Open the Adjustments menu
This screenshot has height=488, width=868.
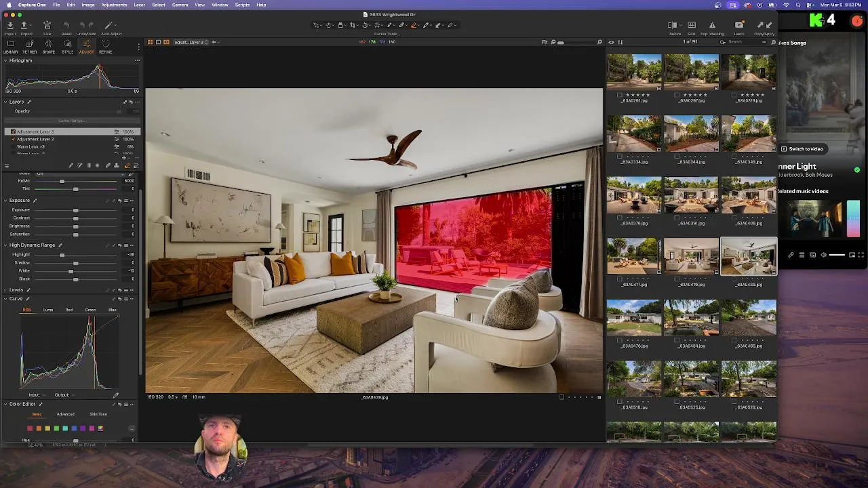tap(114, 5)
